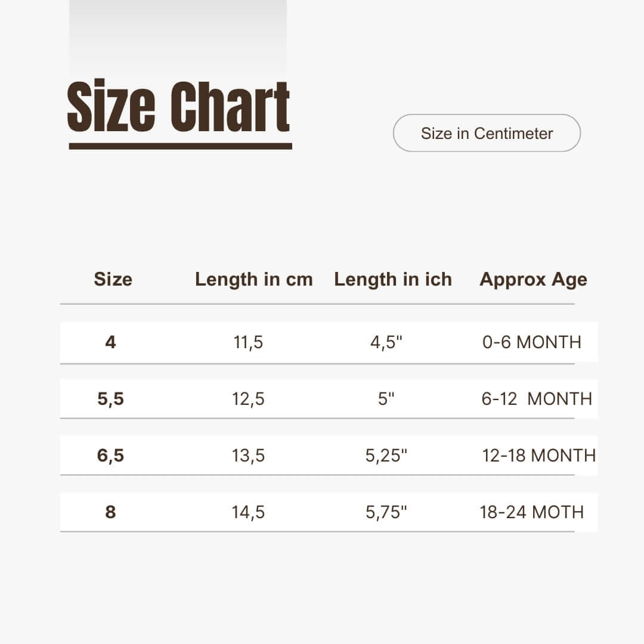Click the 13,5 cm length cell
The image size is (644, 644).
(248, 456)
